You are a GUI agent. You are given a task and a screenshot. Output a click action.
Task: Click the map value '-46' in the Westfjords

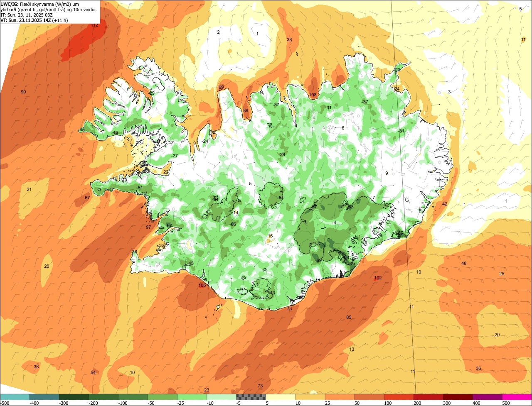tap(114, 132)
